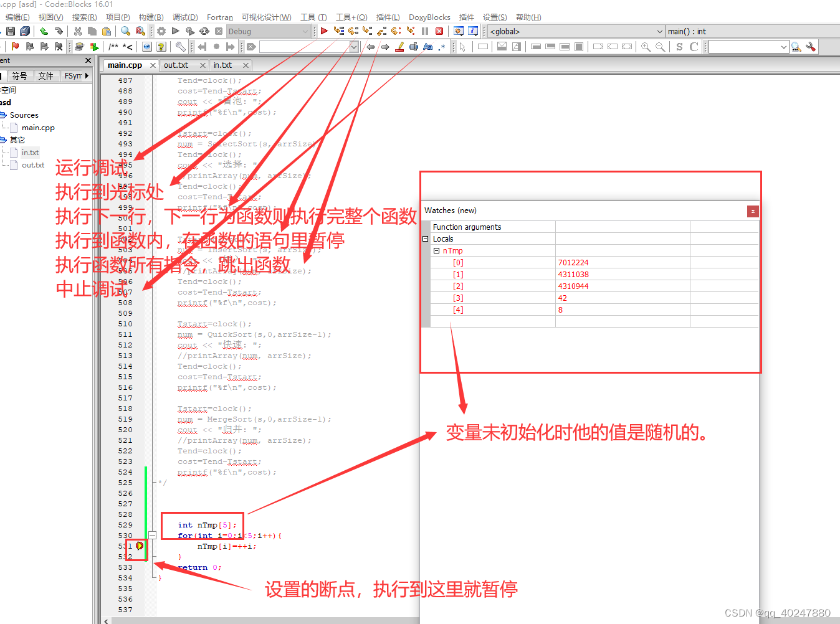The height and width of the screenshot is (624, 840).
Task: Toggle the match case Aa option
Action: coord(427,47)
